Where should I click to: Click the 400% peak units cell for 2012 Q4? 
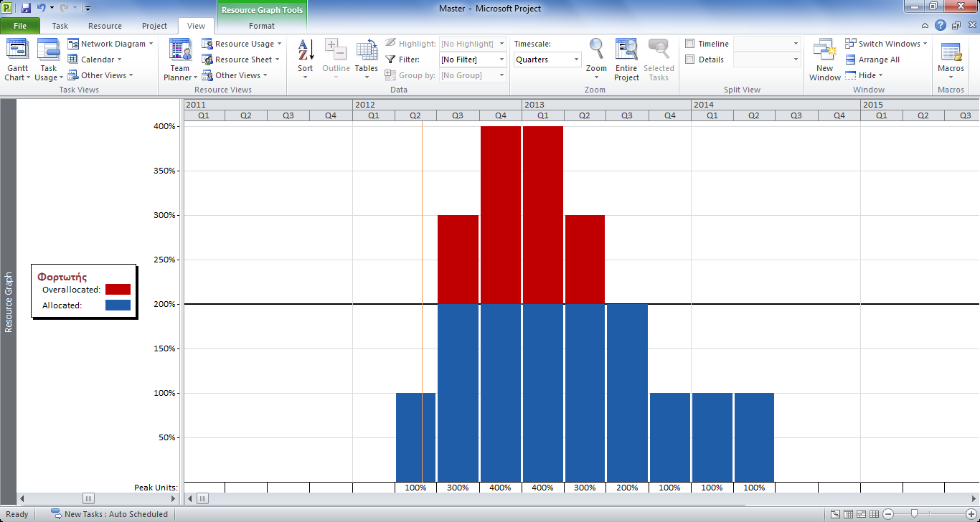click(x=500, y=488)
